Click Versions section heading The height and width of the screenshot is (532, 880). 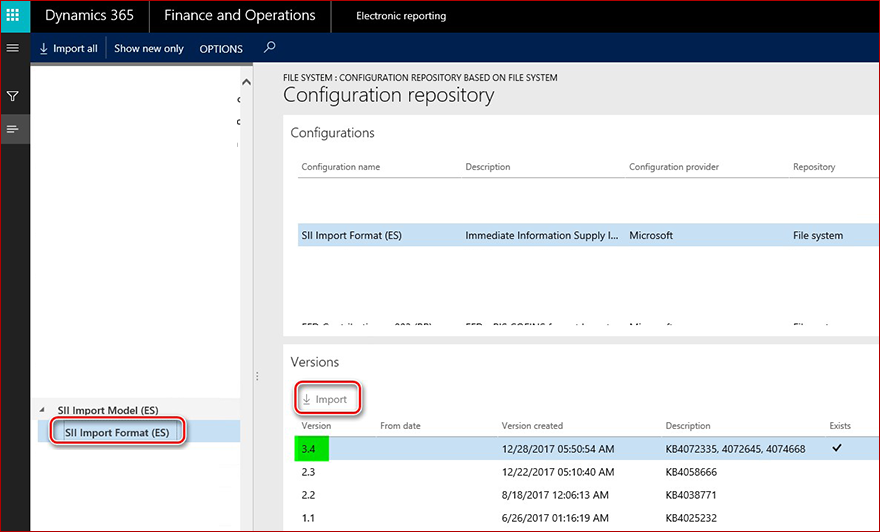(314, 362)
